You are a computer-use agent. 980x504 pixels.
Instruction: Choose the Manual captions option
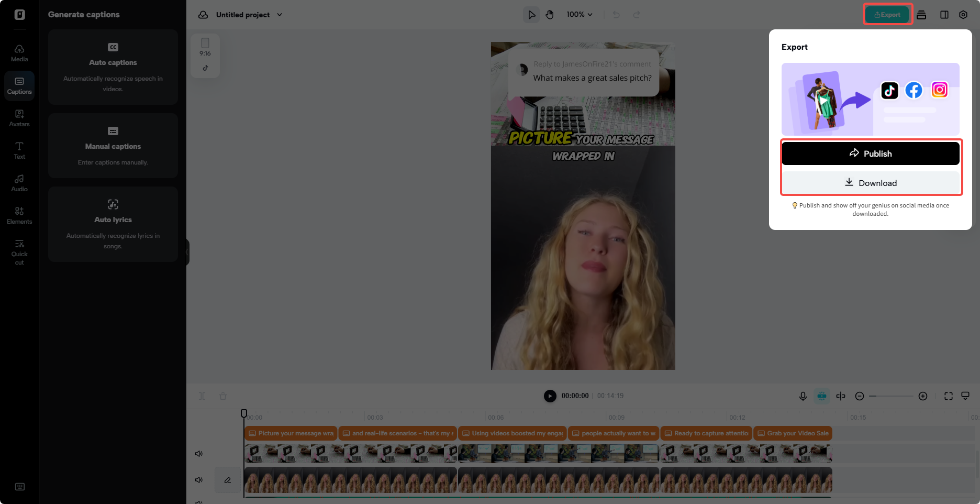[x=113, y=146]
